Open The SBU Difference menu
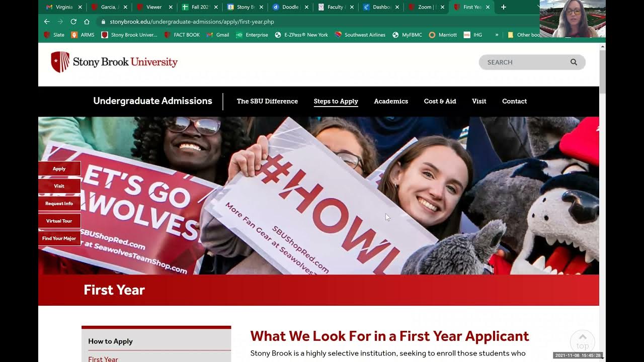 [267, 101]
